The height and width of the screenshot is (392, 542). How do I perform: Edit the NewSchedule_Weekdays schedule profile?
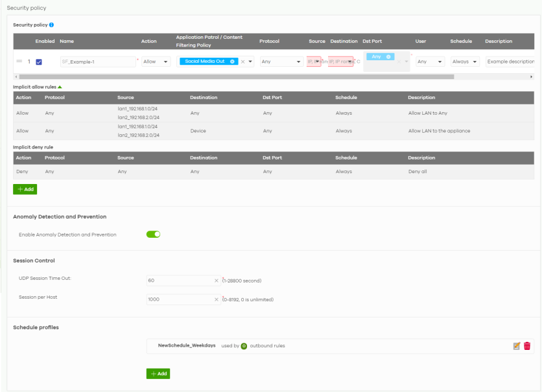(516, 346)
